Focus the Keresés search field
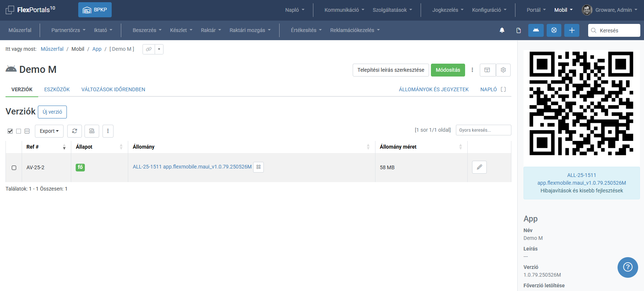The width and height of the screenshot is (644, 291). [614, 30]
